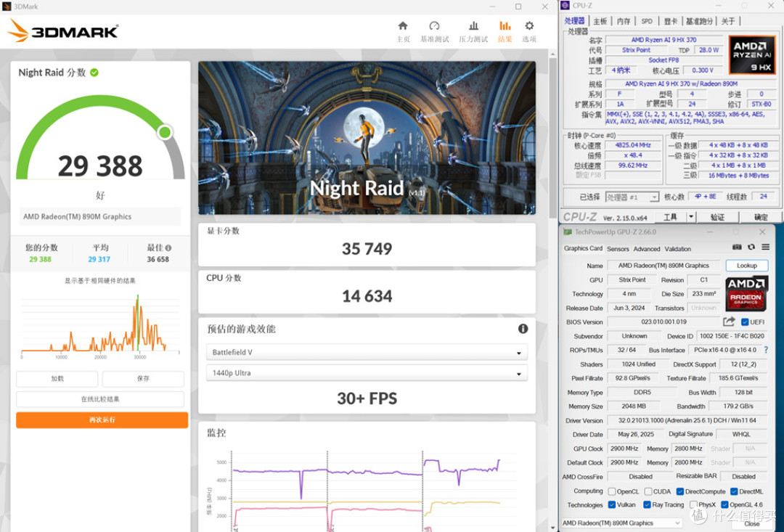Click the 3DMark results vertical scrollbar
The height and width of the screenshot is (532, 784).
click(552, 290)
